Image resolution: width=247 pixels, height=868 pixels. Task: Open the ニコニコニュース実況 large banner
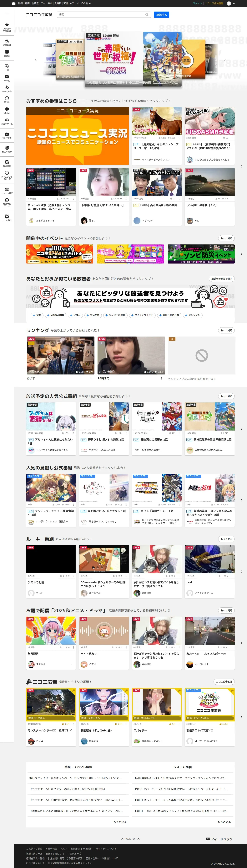coord(77,136)
